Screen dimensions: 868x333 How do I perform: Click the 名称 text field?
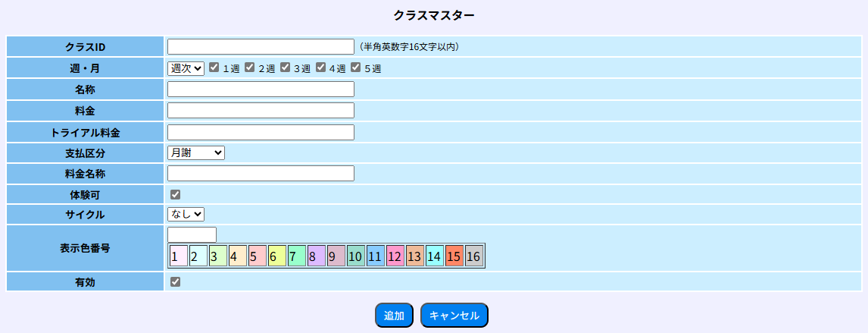[261, 90]
